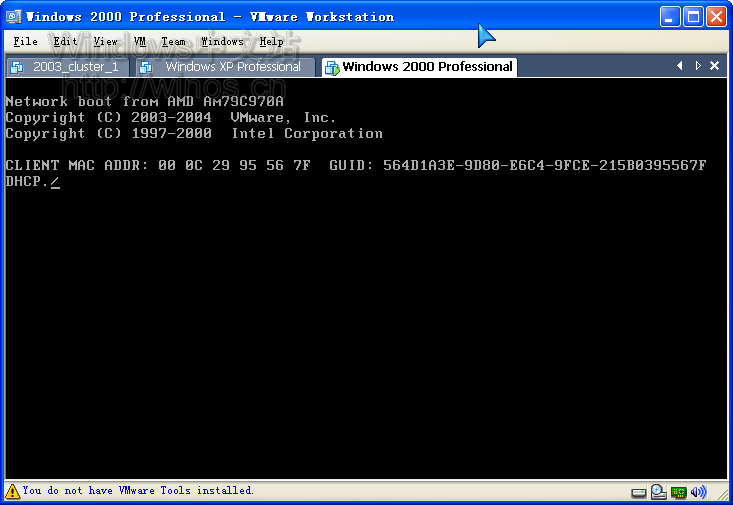
Task: Click the previous tab arrow
Action: (x=680, y=66)
